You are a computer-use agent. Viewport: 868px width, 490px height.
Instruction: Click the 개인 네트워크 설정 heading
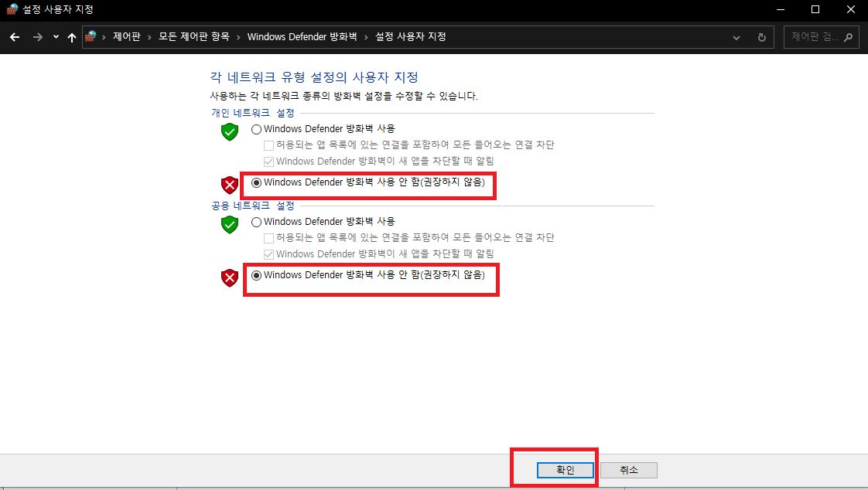(253, 113)
